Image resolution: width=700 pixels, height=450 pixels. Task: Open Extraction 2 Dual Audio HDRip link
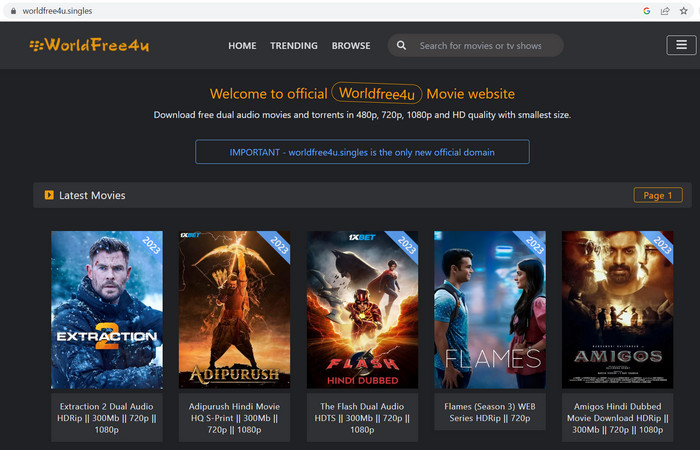[107, 418]
